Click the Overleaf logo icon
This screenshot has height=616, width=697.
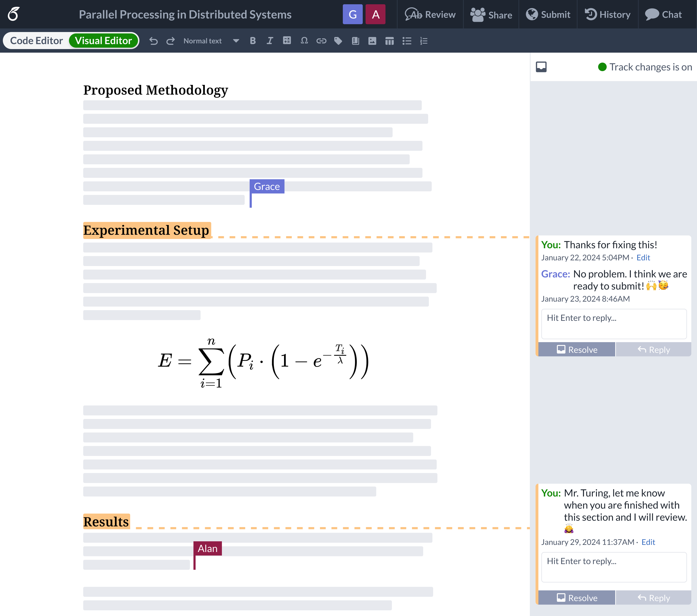(x=14, y=14)
